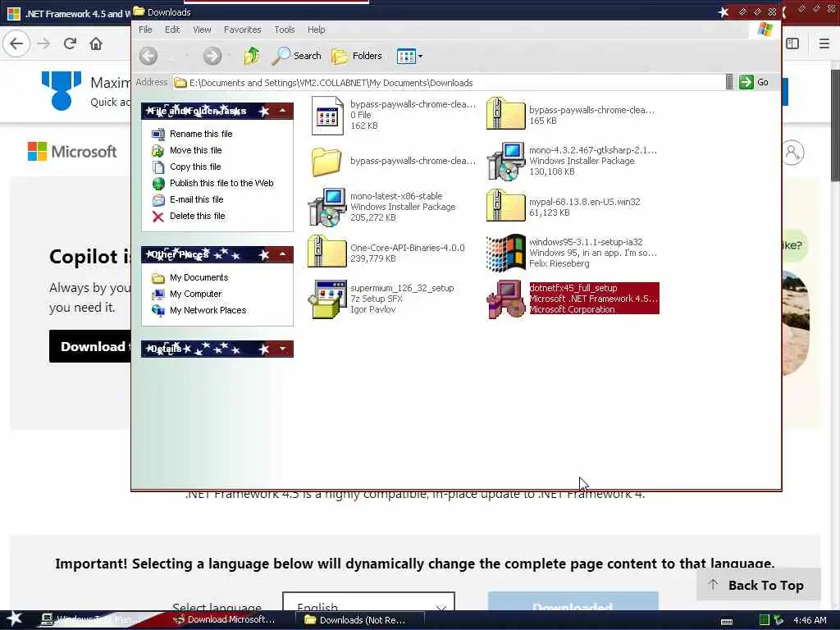The image size is (840, 630).
Task: Click the green square tray icon
Action: point(765,620)
